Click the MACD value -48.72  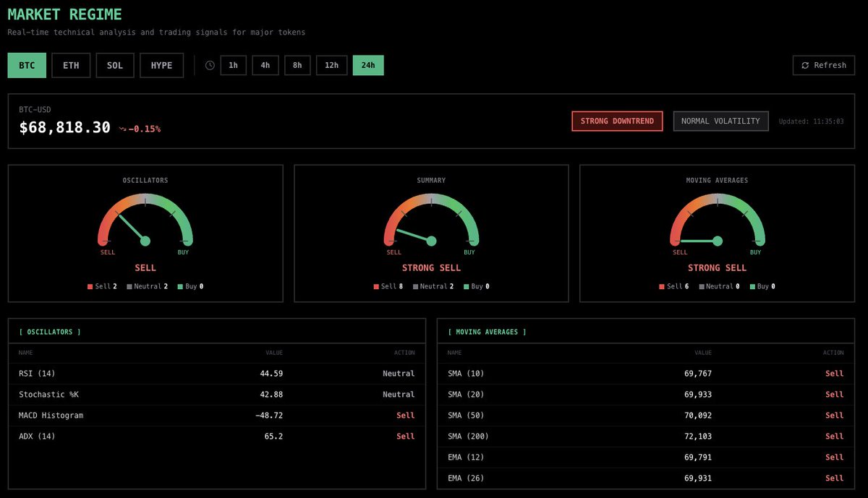click(269, 416)
